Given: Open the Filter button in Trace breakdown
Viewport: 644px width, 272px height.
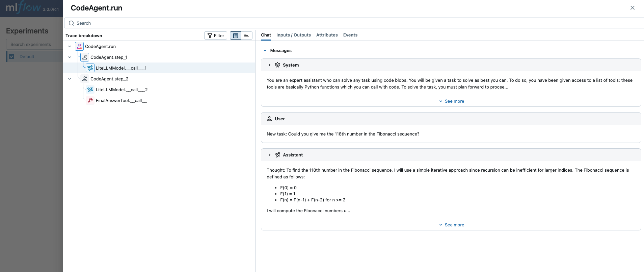Looking at the screenshot, I should pos(216,35).
